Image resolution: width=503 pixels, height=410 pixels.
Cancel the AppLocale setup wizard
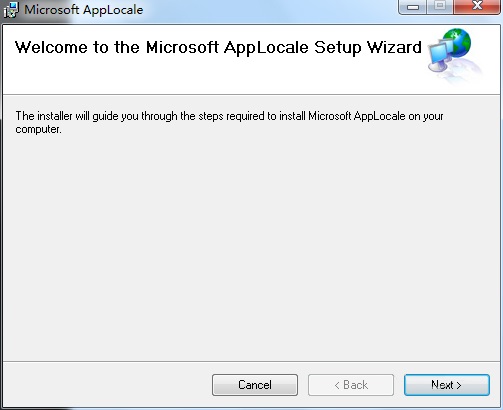255,385
